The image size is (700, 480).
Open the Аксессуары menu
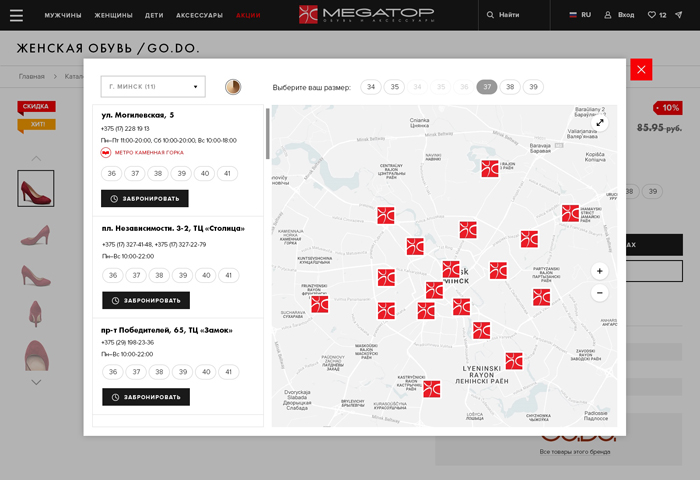tap(199, 15)
